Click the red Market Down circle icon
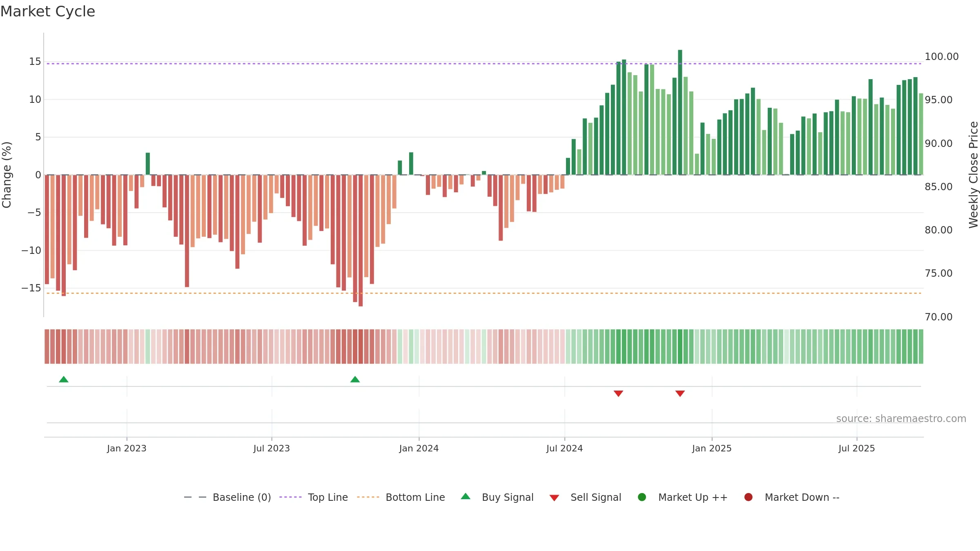980x551 pixels. pyautogui.click(x=748, y=497)
